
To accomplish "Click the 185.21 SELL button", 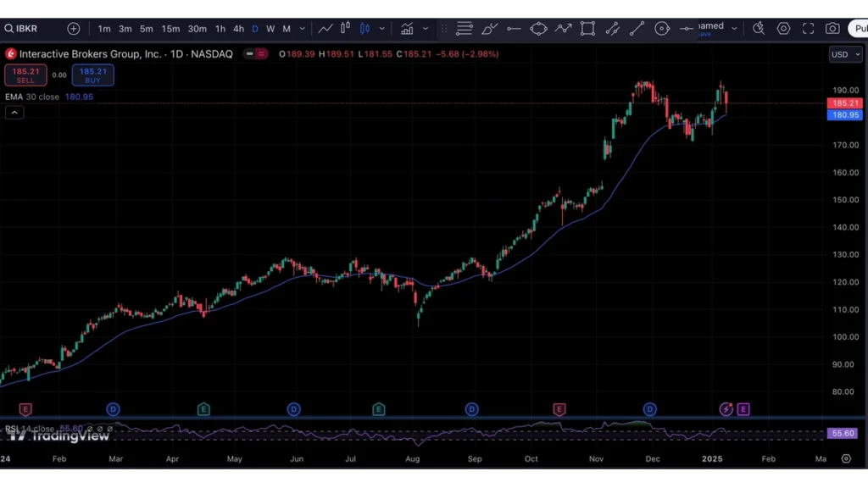I will [25, 75].
